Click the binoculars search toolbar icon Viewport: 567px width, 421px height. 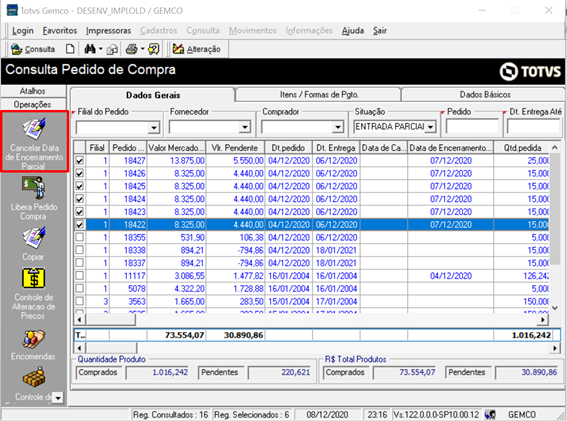90,49
